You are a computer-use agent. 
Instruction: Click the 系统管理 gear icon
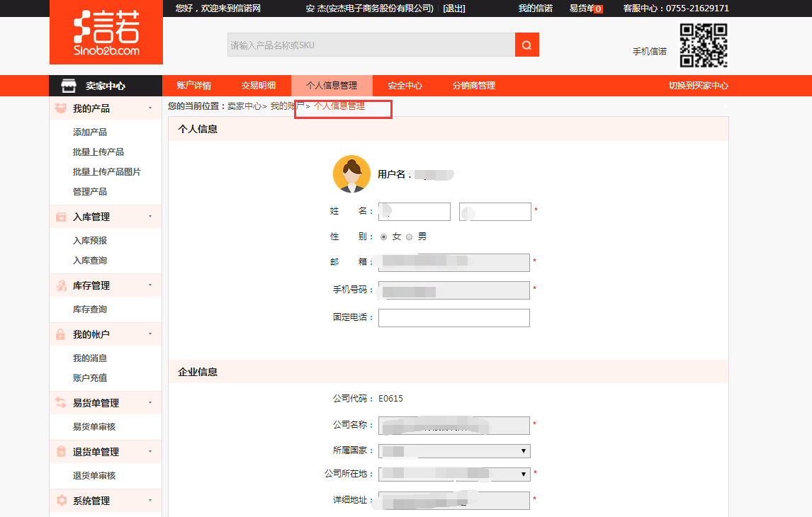click(61, 501)
